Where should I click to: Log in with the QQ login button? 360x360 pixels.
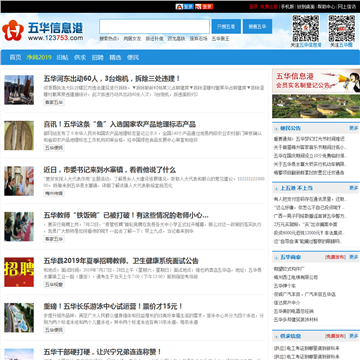184,6
